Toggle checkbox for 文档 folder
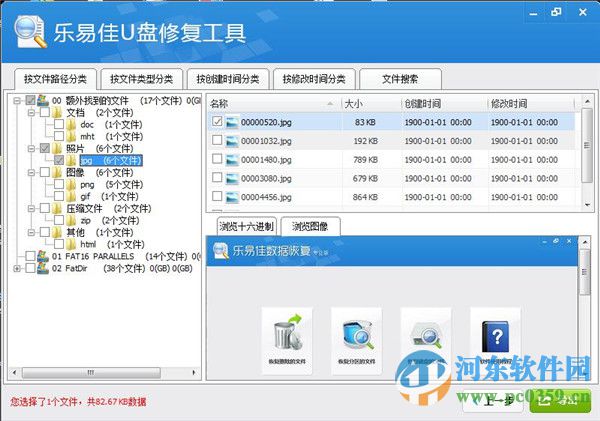Image resolution: width=600 pixels, height=421 pixels. (x=45, y=113)
